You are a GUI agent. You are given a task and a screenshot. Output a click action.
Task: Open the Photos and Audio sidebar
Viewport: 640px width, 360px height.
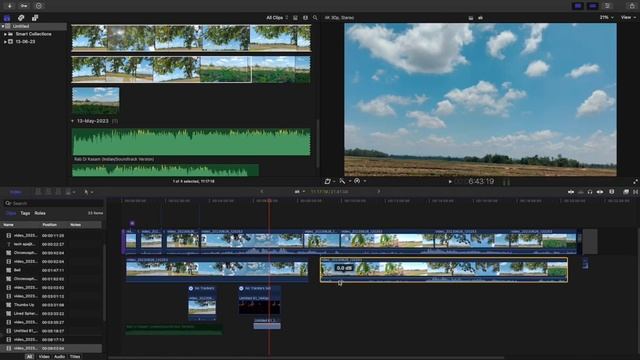click(21, 18)
